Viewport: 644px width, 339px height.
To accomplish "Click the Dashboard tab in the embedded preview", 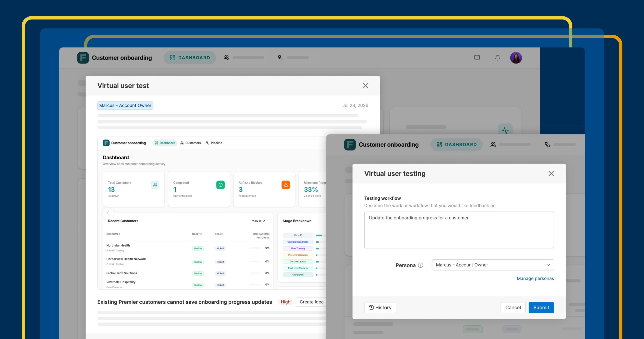I will [x=165, y=143].
